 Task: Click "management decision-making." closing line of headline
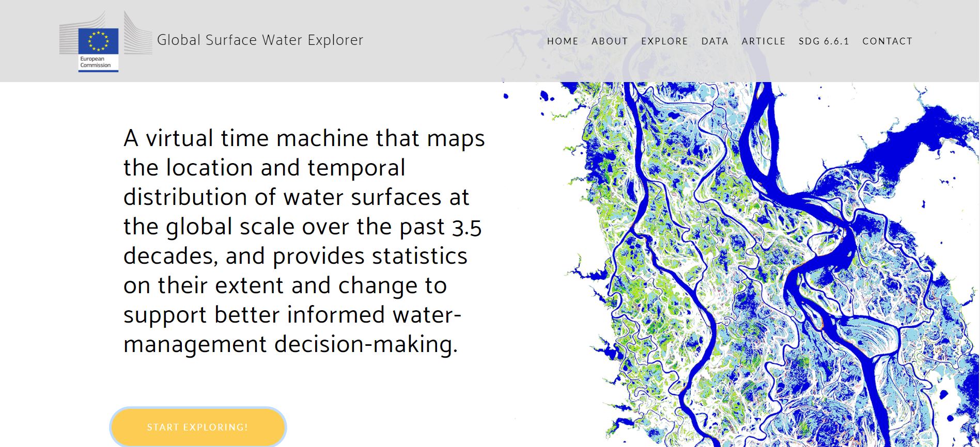(x=290, y=344)
